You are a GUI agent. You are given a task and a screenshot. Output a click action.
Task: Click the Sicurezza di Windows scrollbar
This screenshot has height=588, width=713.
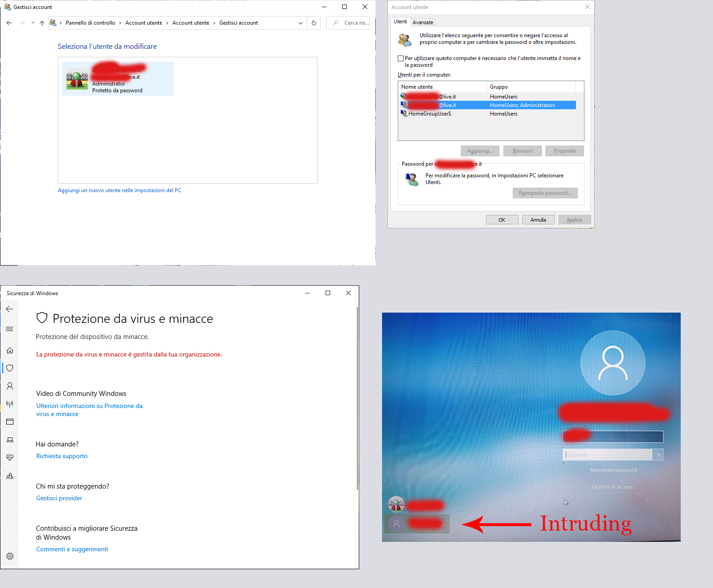(357, 398)
